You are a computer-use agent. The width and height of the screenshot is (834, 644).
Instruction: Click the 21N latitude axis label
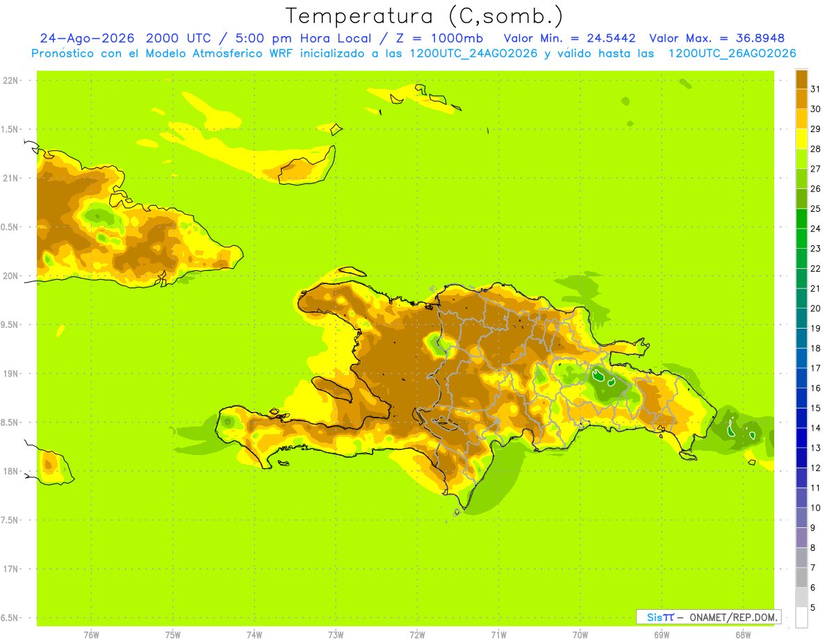(11, 179)
